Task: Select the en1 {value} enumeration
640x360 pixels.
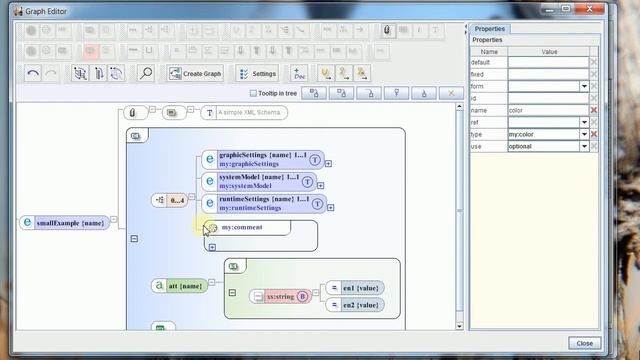Action: 355,288
